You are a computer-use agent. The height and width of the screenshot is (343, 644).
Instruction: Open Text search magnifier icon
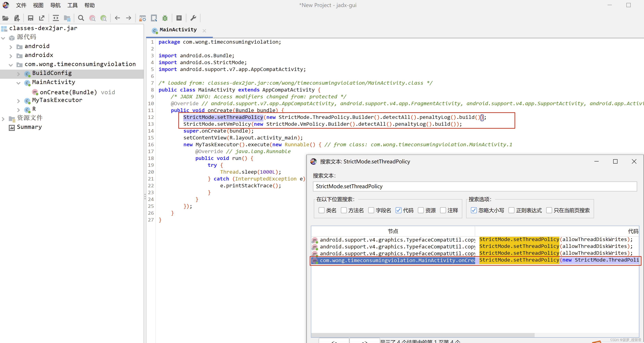[x=81, y=18]
